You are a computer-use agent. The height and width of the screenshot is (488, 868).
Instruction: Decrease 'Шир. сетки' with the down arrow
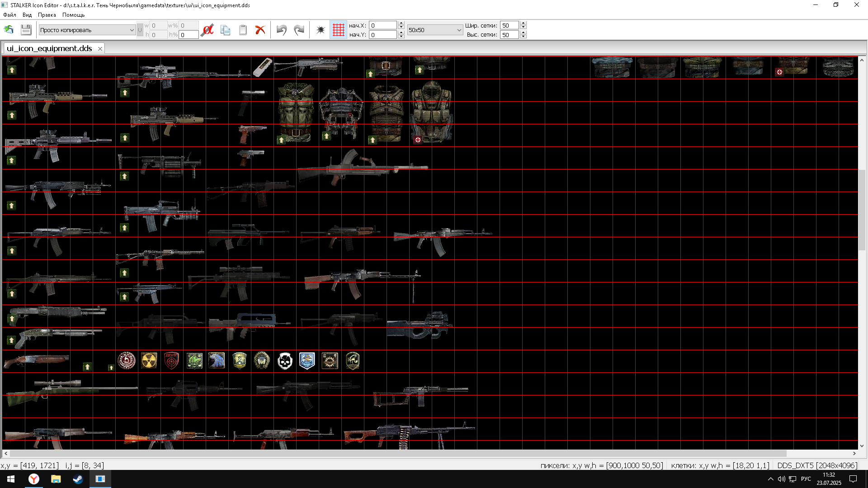tap(523, 28)
